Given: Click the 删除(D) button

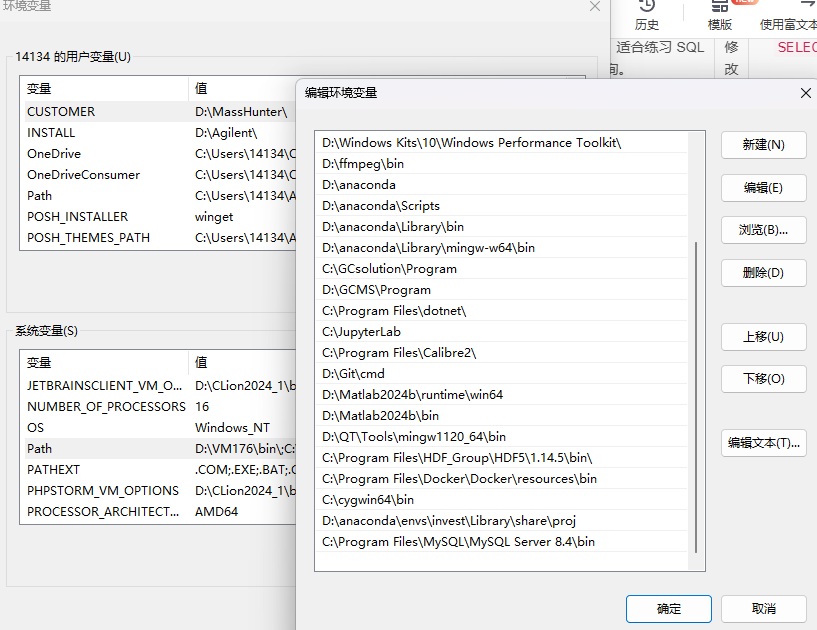Looking at the screenshot, I should pos(763,273).
